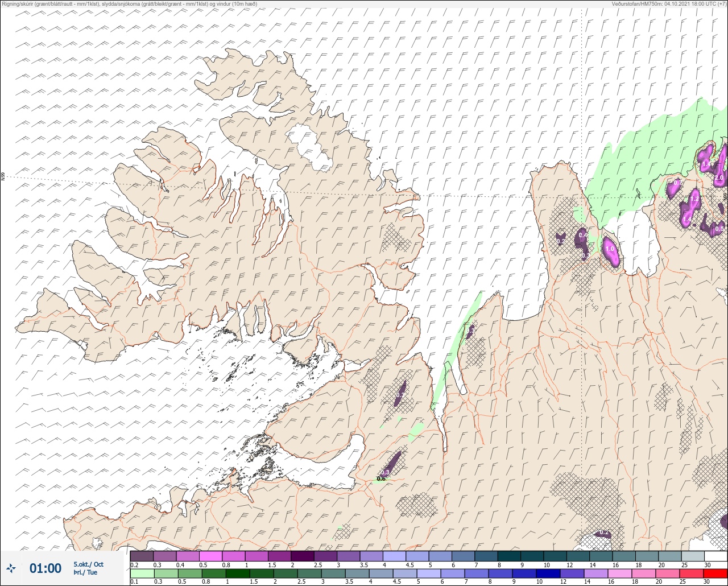Select the light lavender top-row swatch labeled 4

click(394, 556)
